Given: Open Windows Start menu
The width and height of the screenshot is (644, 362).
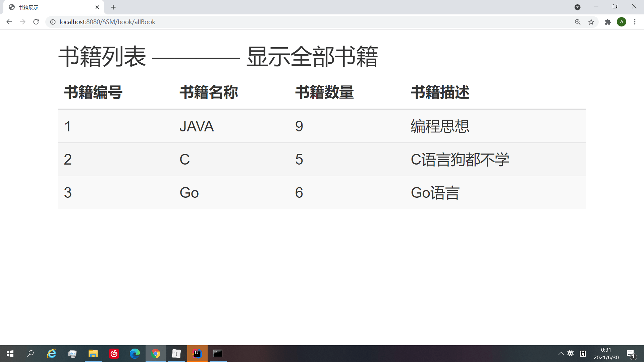Looking at the screenshot, I should 10,354.
